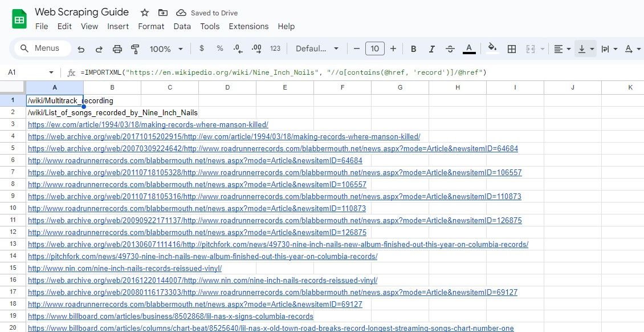
Task: Open the Fill color swatch
Action: click(x=492, y=48)
